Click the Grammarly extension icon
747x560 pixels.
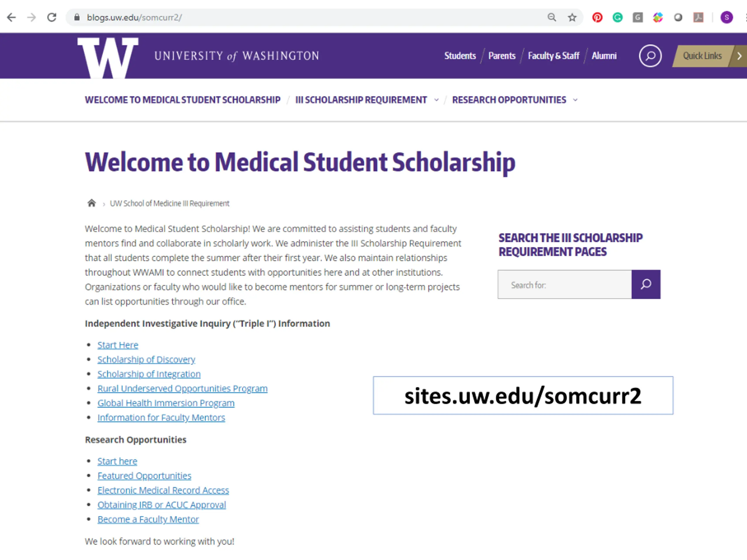(x=617, y=17)
